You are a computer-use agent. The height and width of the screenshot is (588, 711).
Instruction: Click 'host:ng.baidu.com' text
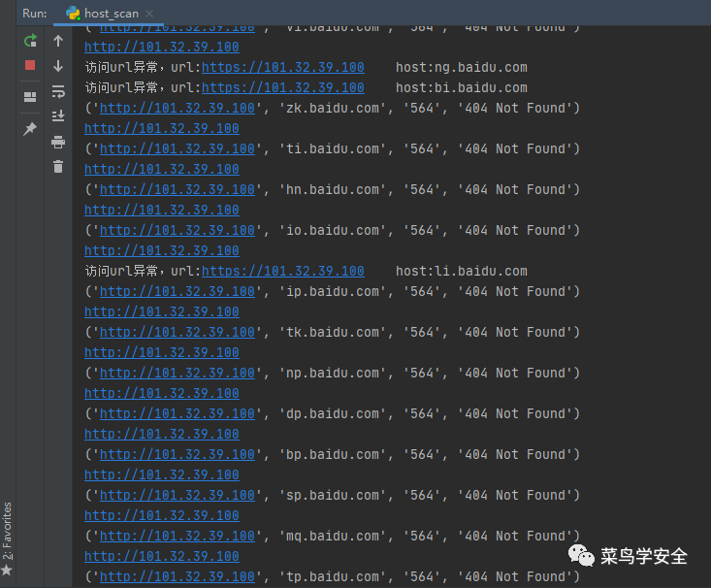(462, 68)
